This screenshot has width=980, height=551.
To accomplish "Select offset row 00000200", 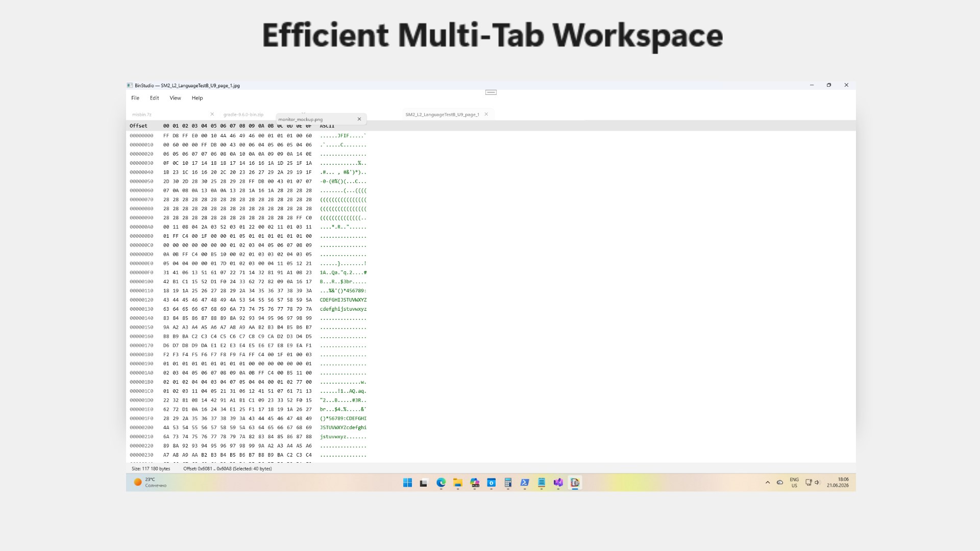I will pos(141,428).
